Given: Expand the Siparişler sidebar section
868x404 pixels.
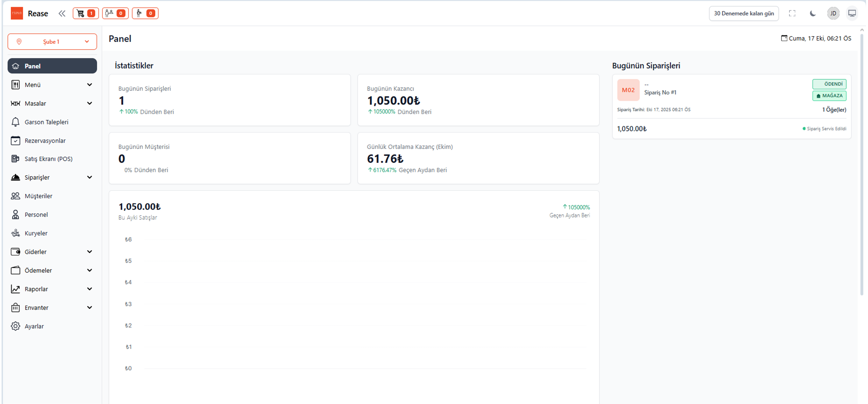Looking at the screenshot, I should 52,178.
